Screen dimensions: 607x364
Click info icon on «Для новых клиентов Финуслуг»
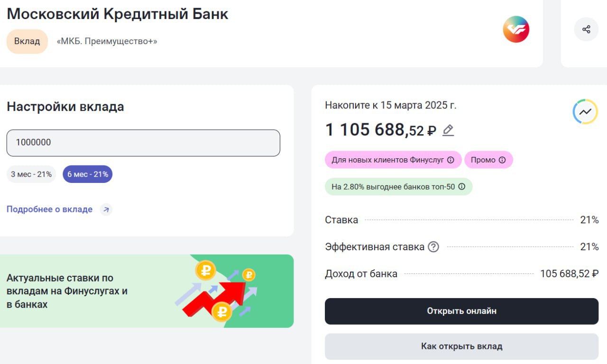pyautogui.click(x=451, y=160)
